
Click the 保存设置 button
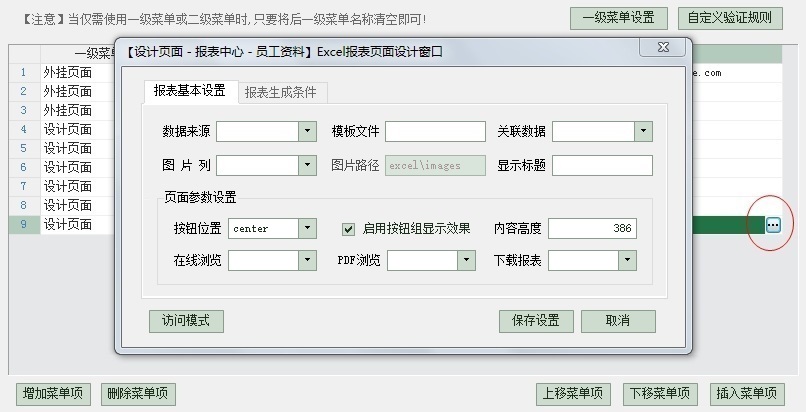tap(536, 321)
